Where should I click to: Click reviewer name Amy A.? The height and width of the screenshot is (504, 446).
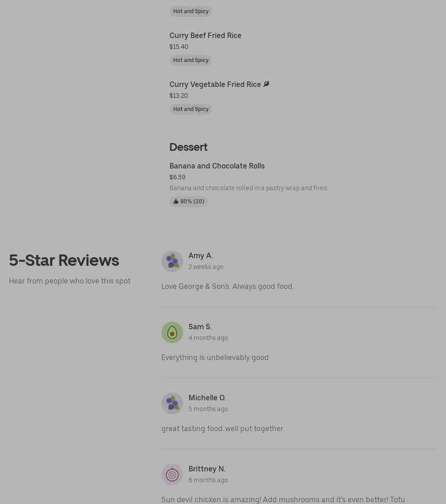point(200,255)
